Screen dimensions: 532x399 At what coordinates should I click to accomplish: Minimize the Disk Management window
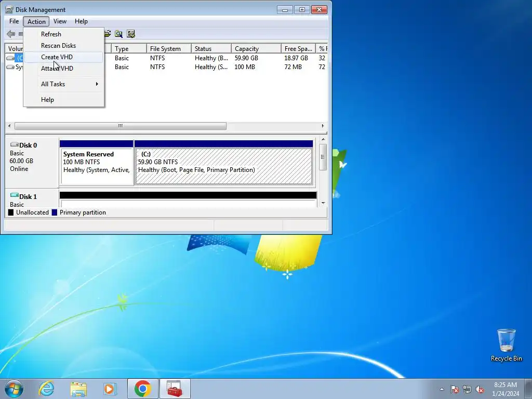tap(285, 9)
